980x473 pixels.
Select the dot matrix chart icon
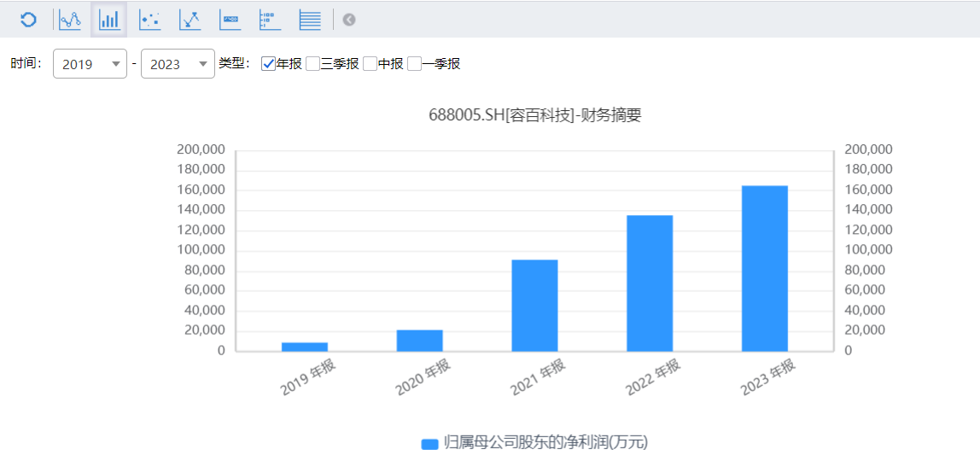click(270, 20)
